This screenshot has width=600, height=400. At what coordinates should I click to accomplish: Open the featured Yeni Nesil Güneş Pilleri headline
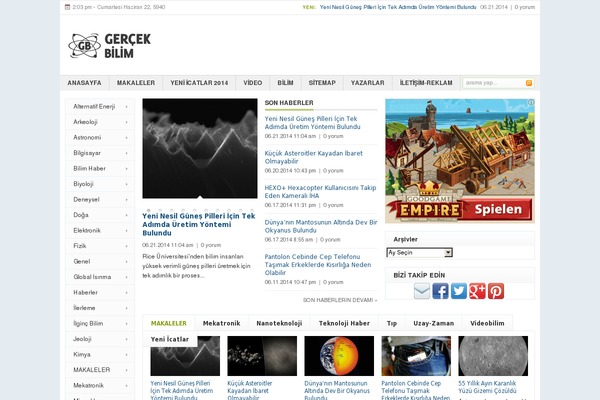pyautogui.click(x=199, y=224)
